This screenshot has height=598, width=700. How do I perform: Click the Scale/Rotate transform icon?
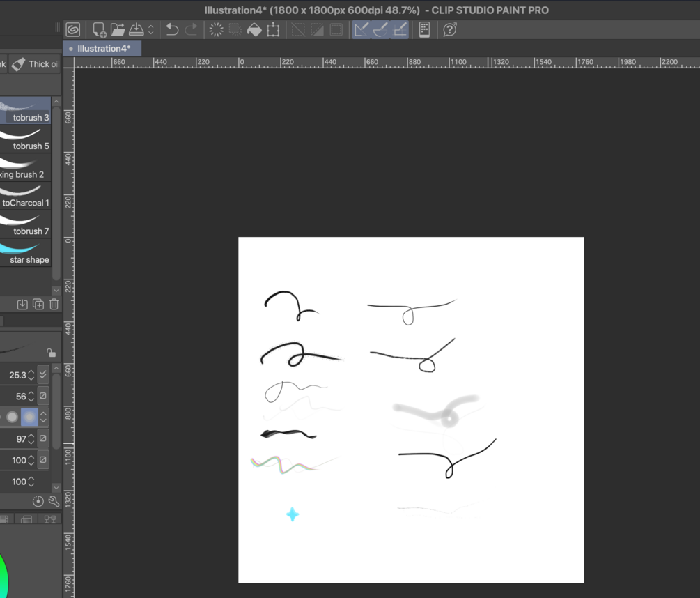(x=273, y=29)
